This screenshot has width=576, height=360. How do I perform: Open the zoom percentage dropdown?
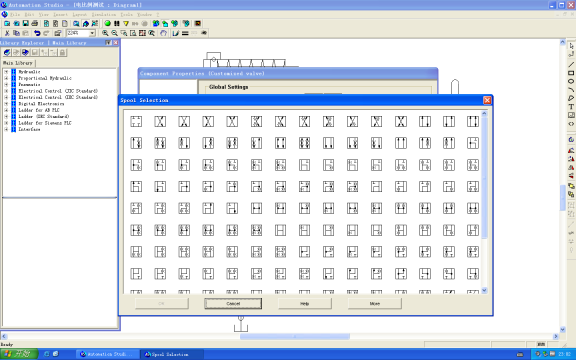(x=92, y=33)
